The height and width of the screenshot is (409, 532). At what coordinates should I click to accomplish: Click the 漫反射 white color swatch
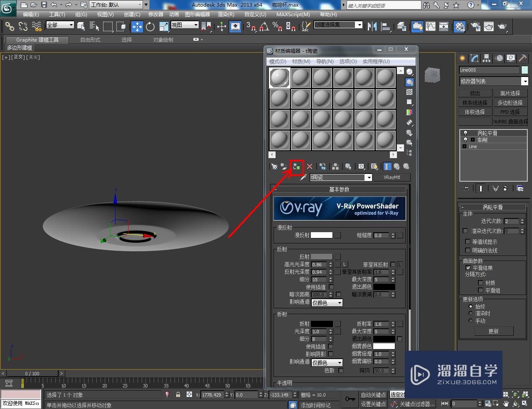coord(322,235)
